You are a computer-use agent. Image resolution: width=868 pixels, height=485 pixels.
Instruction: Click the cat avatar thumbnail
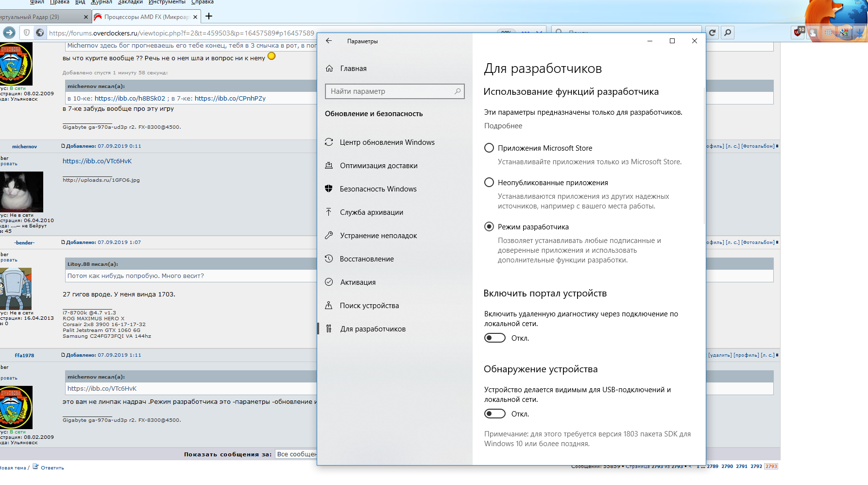21,191
